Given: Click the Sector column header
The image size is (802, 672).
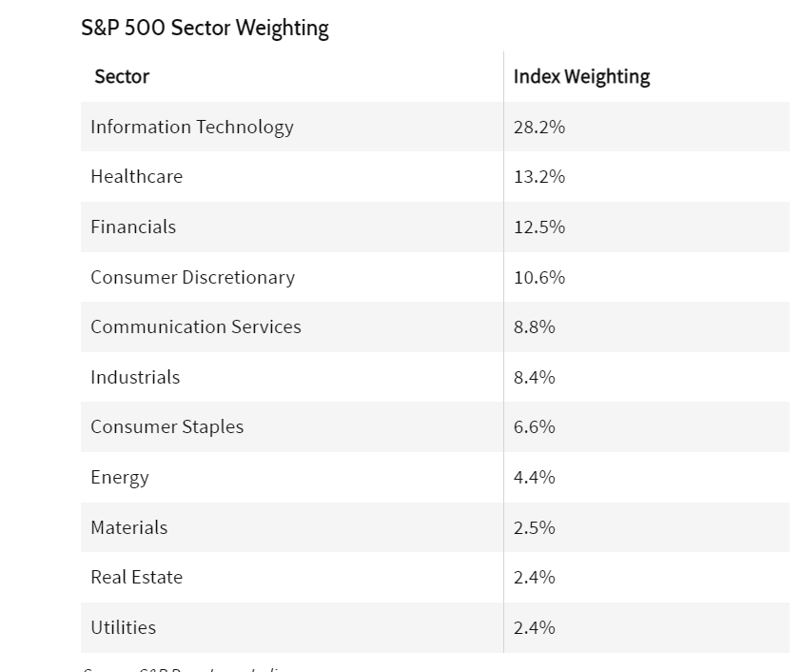Looking at the screenshot, I should 122,77.
